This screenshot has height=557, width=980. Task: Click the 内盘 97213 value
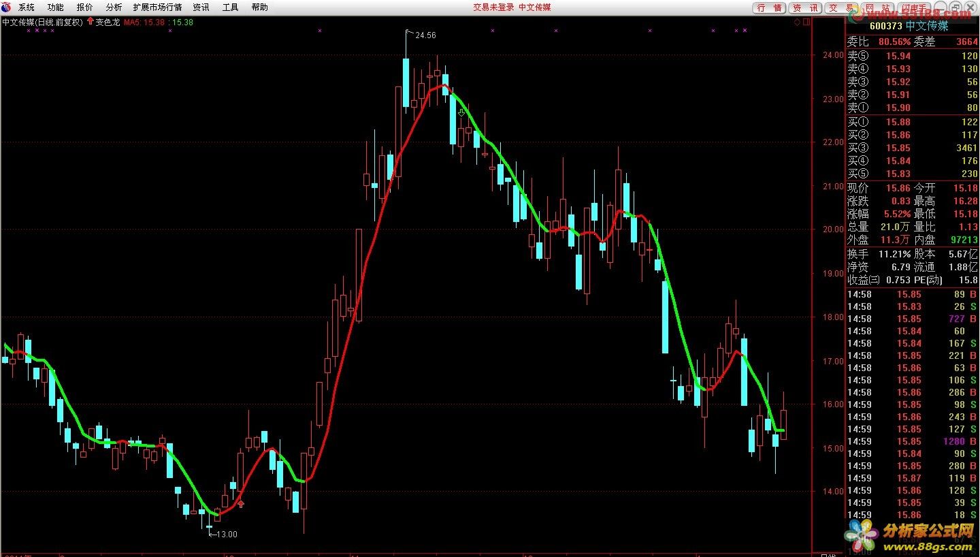coord(965,240)
